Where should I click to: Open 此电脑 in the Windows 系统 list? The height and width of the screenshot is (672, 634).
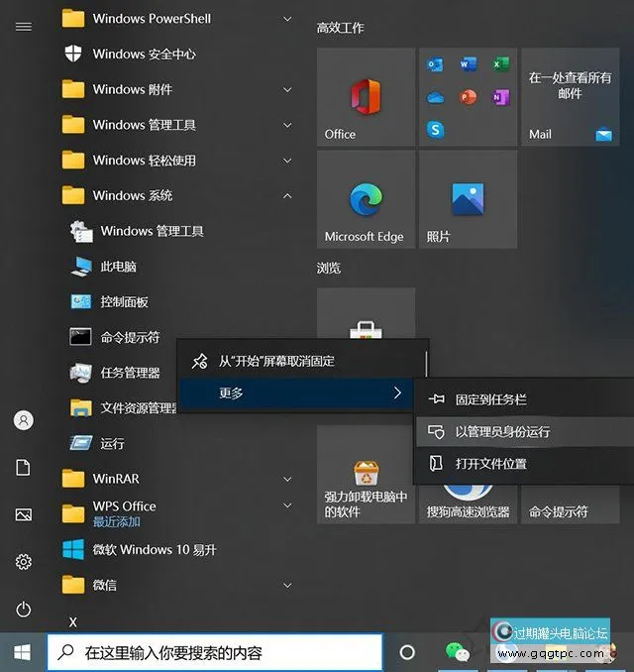(118, 267)
